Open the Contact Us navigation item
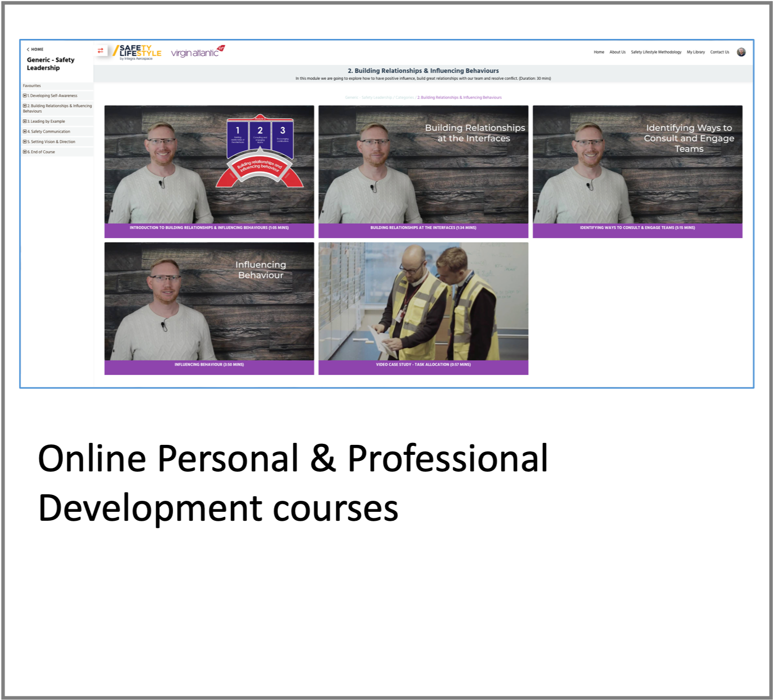This screenshot has height=700, width=773. pyautogui.click(x=720, y=52)
